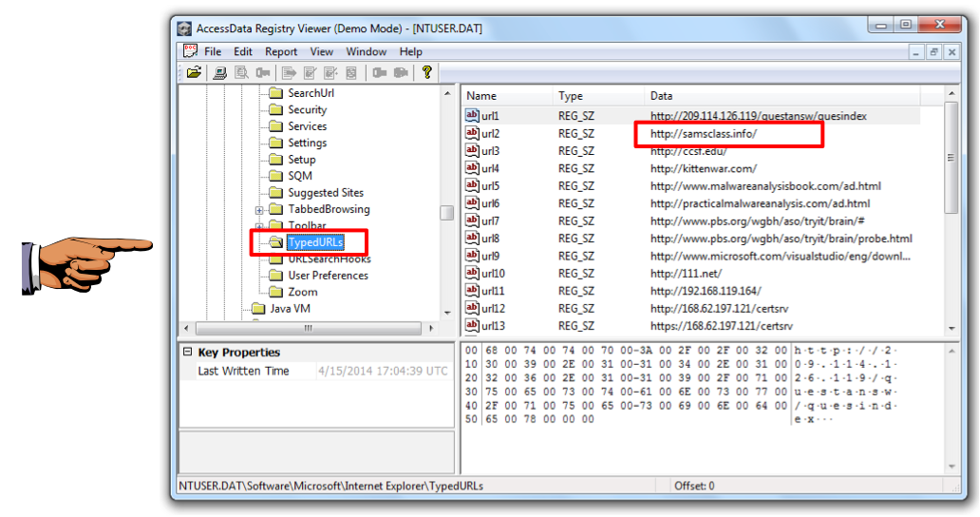
Task: Click the folder icon next to Java VM
Action: pos(258,308)
